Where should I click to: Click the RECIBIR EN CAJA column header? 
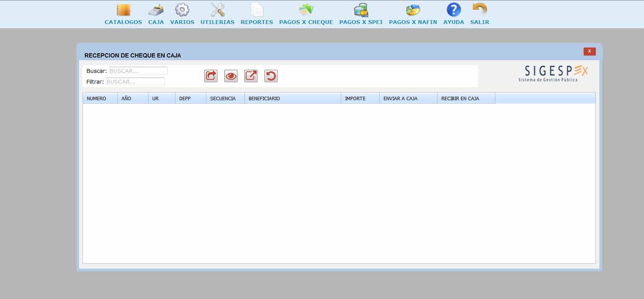point(466,98)
